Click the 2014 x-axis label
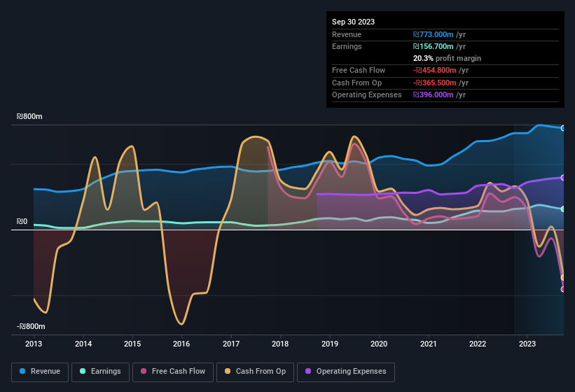Image resolution: width=575 pixels, height=392 pixels. 83,344
